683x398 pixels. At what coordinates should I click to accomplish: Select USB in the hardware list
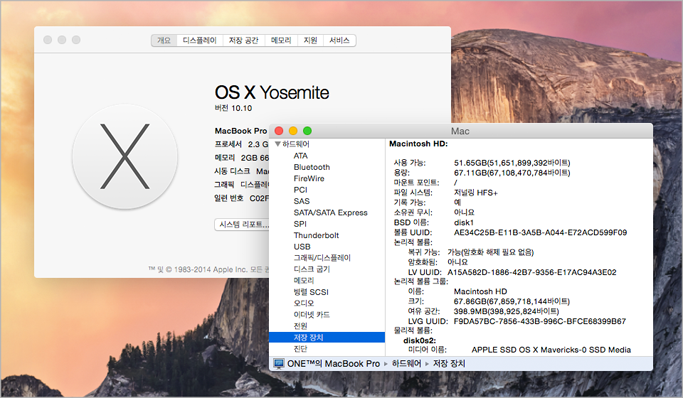[302, 246]
